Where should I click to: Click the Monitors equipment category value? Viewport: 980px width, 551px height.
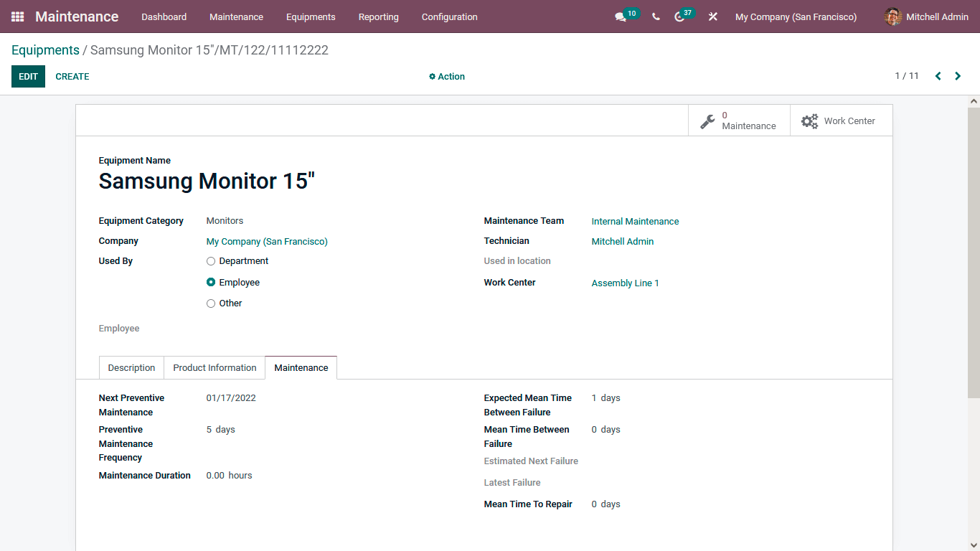(x=225, y=221)
